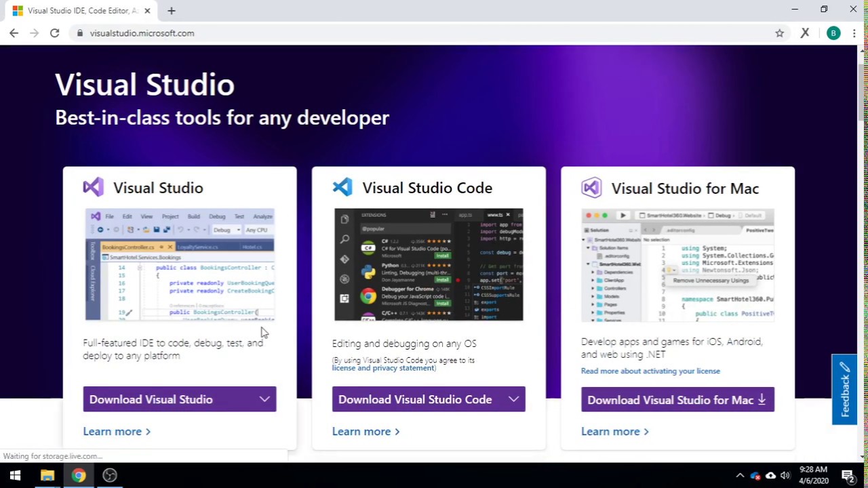Viewport: 868px width, 488px height.
Task: Open the blue Feedback side tab
Action: click(844, 389)
